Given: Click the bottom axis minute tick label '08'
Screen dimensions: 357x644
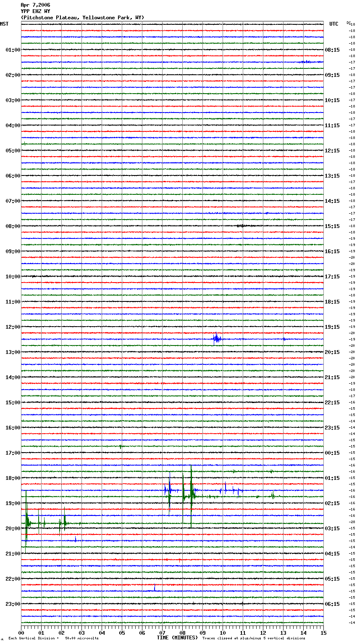Looking at the screenshot, I should point(182,633).
